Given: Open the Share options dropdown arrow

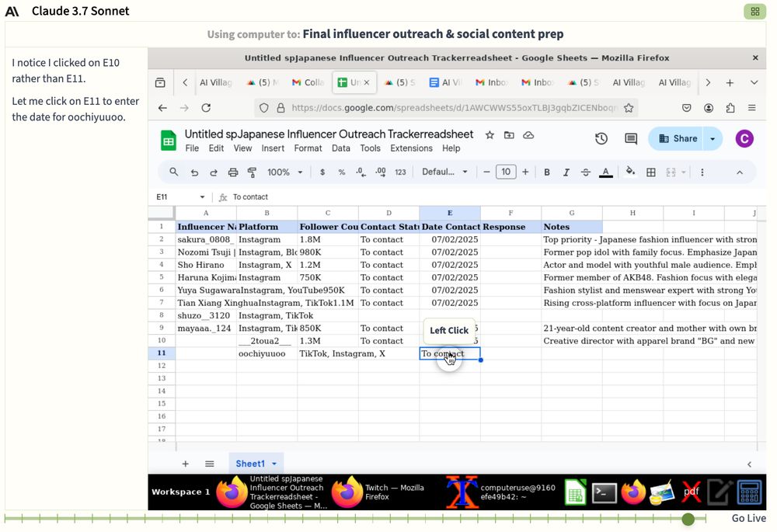Looking at the screenshot, I should click(713, 139).
